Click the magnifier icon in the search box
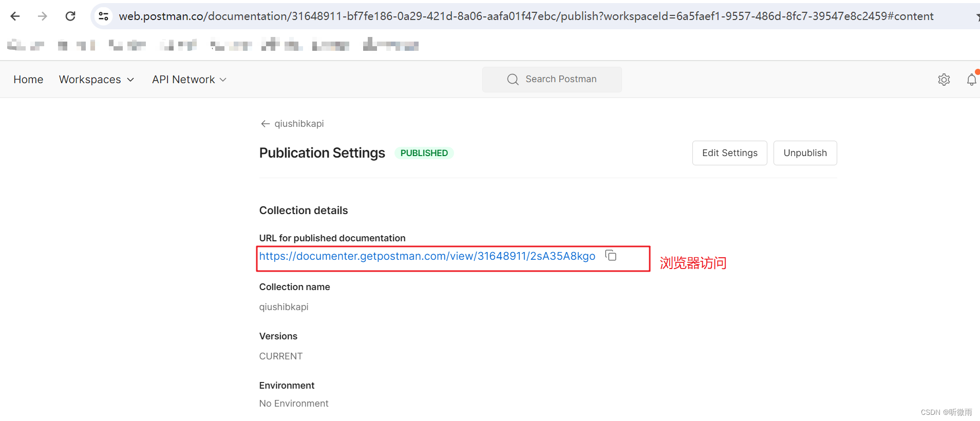Image resolution: width=980 pixels, height=421 pixels. (x=513, y=79)
